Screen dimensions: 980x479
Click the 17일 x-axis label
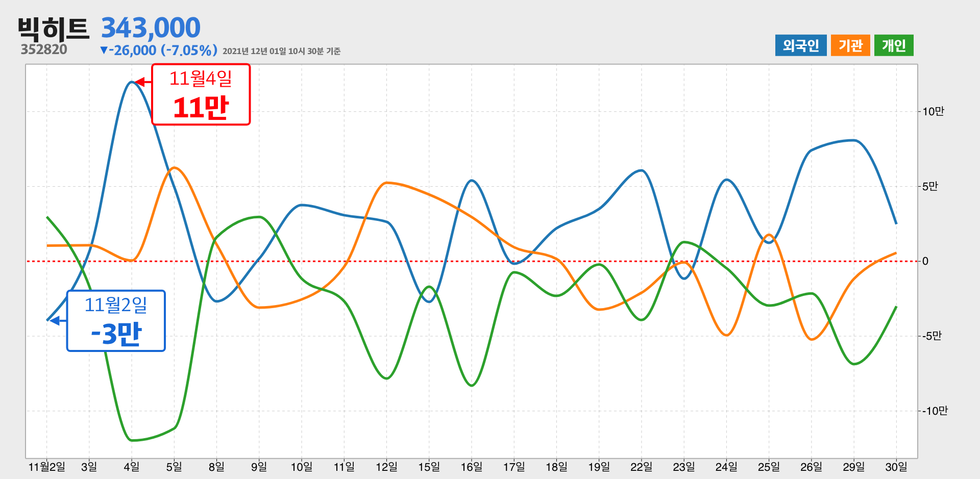coord(514,467)
